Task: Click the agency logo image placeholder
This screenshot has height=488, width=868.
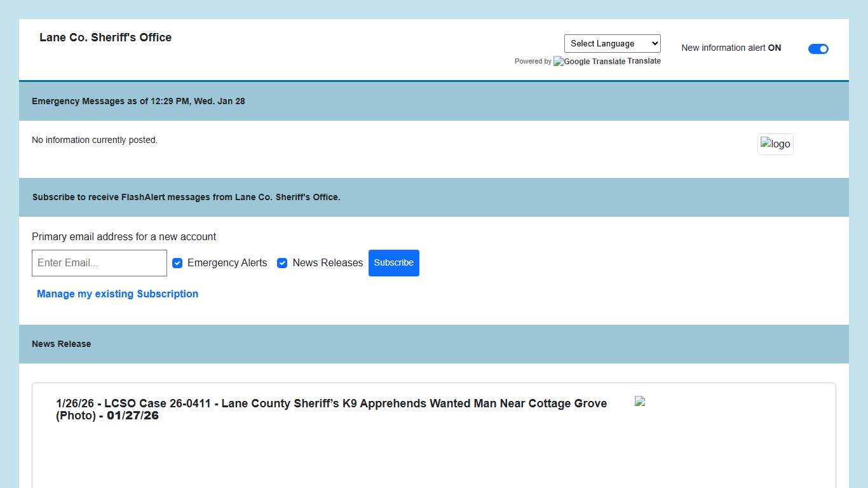Action: pos(775,144)
